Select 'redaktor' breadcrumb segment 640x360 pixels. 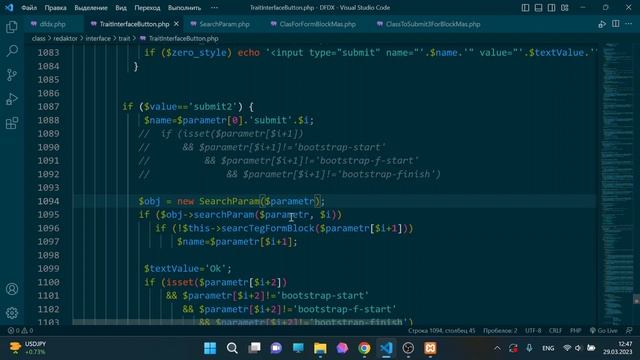(65, 38)
